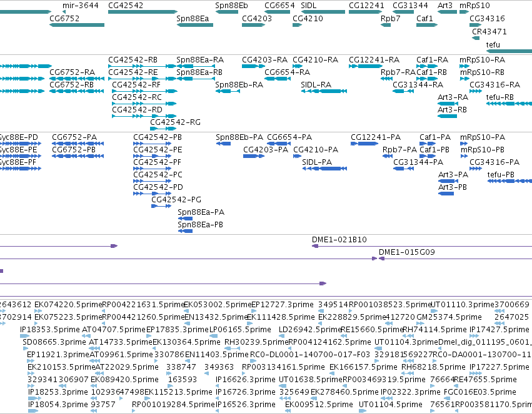Open transcript CG42542-RF

144,91
